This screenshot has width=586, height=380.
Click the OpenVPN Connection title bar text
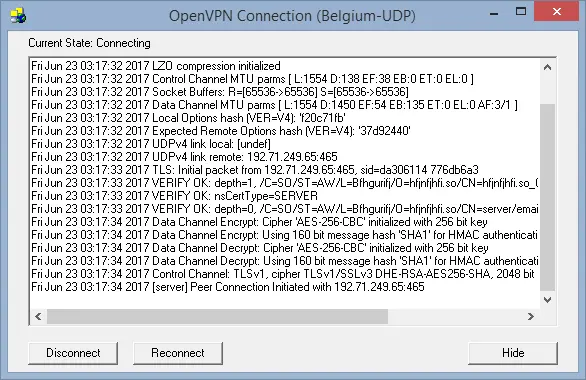pyautogui.click(x=292, y=16)
